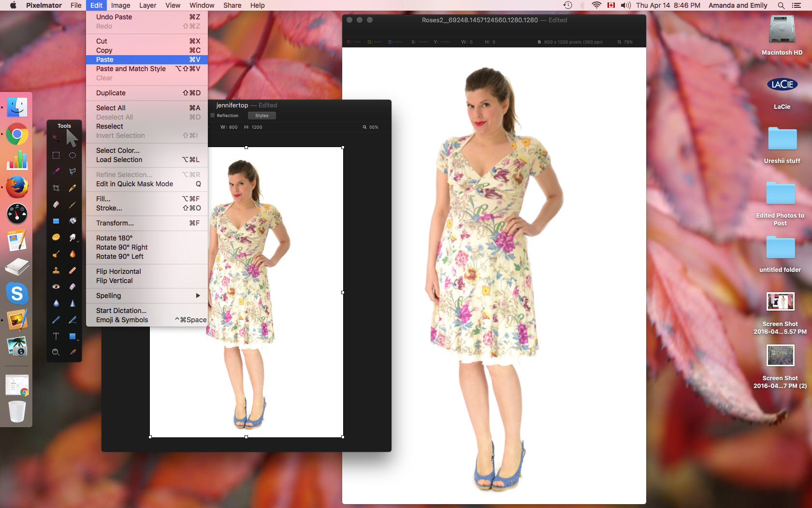812x508 pixels.
Task: Select the Blur droplet tool
Action: click(56, 303)
